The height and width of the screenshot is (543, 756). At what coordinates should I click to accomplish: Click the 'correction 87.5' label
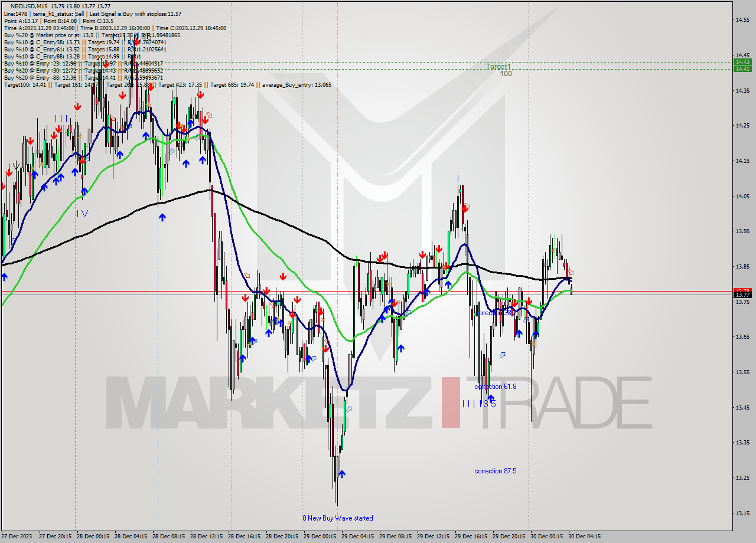[x=495, y=471]
